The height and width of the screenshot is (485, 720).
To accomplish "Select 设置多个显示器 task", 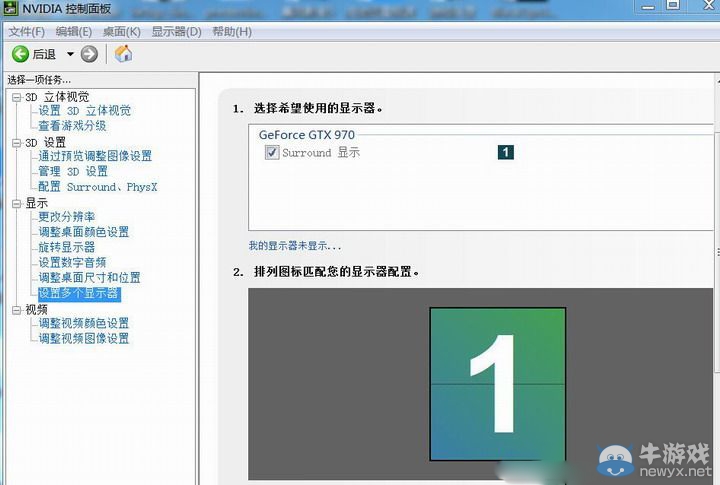I will pos(79,293).
